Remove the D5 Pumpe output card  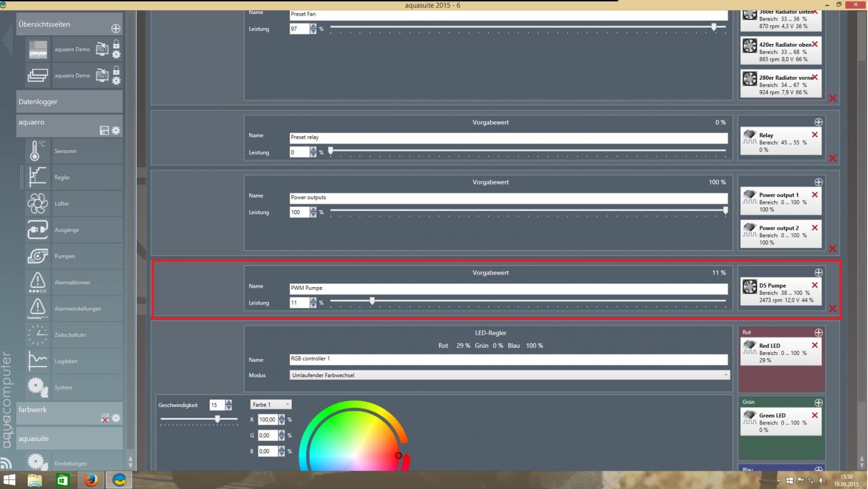click(815, 285)
